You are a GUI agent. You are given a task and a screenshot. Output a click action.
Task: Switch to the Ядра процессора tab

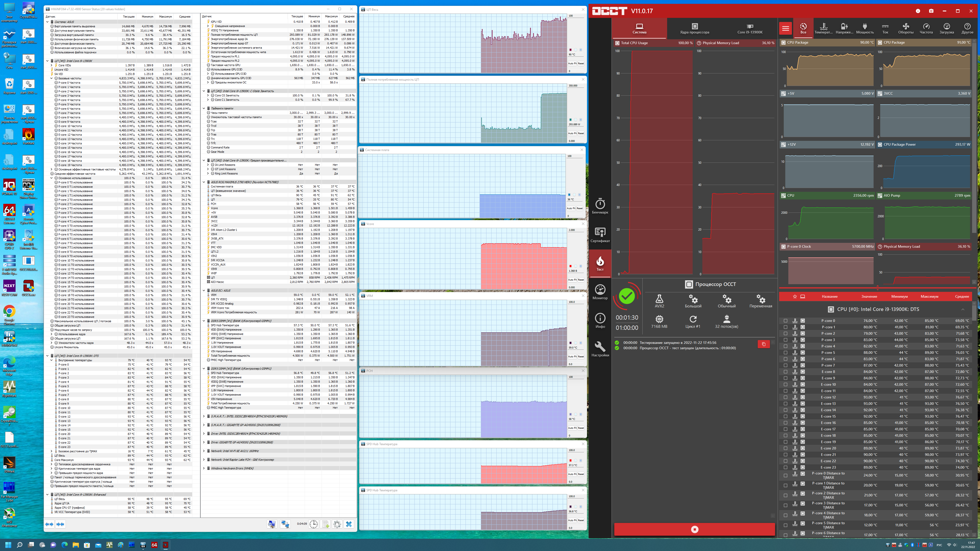[x=694, y=29]
